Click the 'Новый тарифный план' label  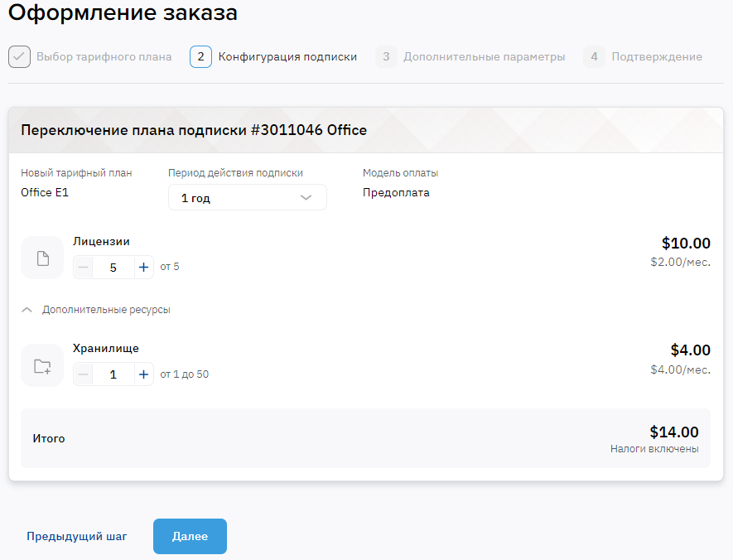pos(77,173)
